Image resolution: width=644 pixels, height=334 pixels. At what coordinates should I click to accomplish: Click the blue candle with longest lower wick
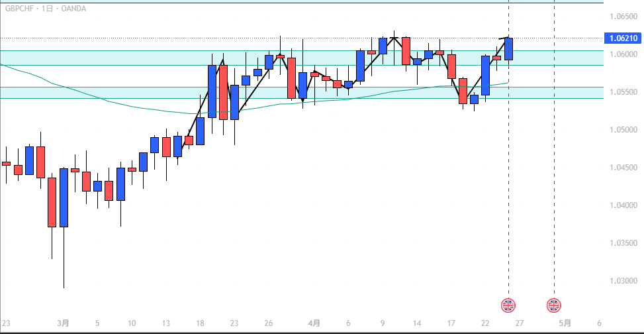[x=64, y=197]
